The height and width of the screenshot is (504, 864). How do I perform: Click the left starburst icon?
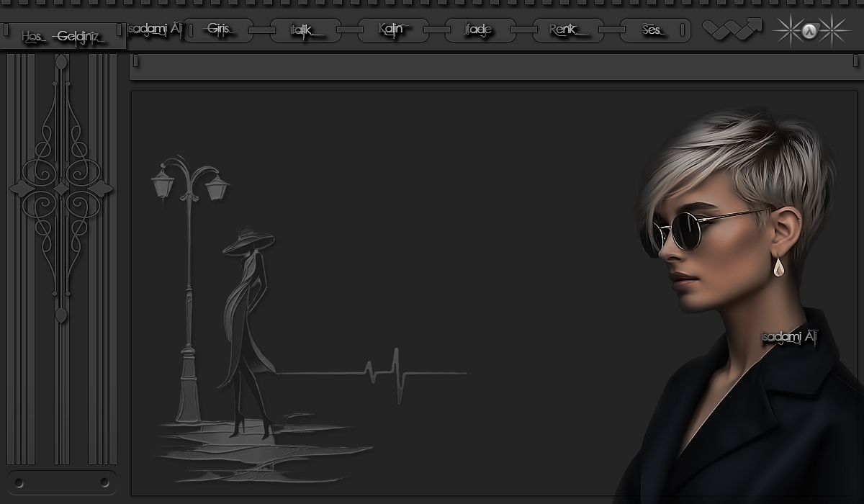point(789,30)
